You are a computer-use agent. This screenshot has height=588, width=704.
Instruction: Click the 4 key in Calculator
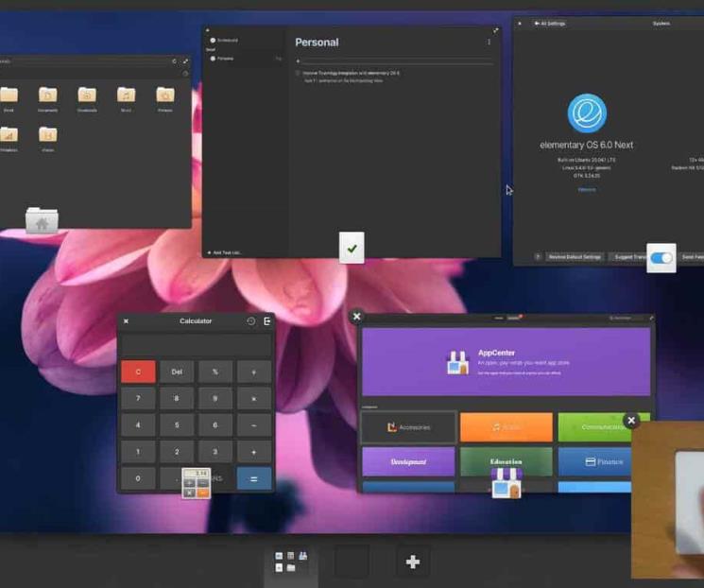(138, 425)
